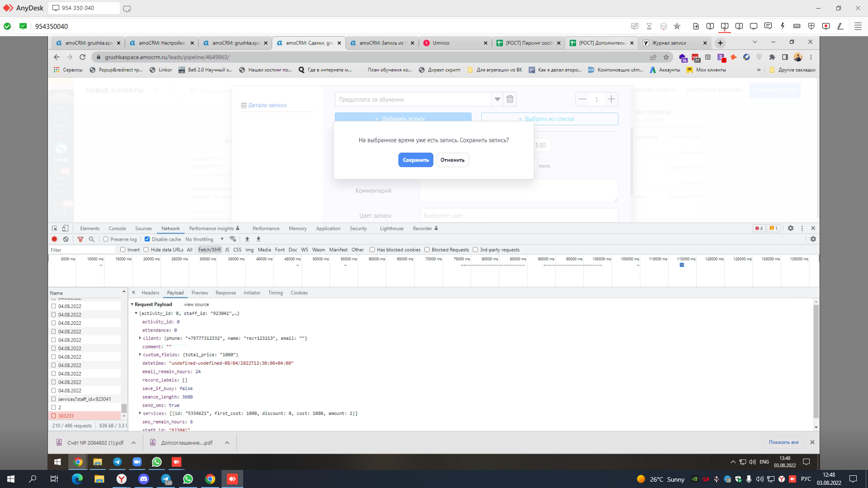Image resolution: width=868 pixels, height=488 pixels.
Task: Click the network Filter text field
Action: click(82, 250)
